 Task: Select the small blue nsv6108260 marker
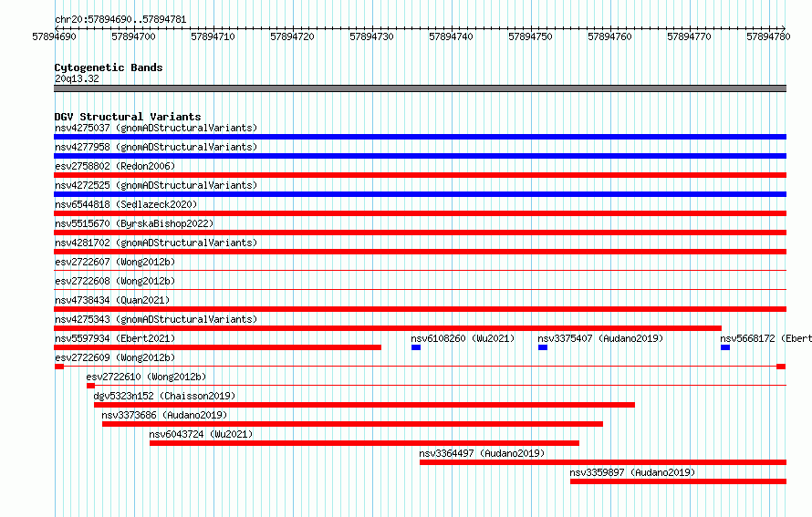click(x=416, y=347)
